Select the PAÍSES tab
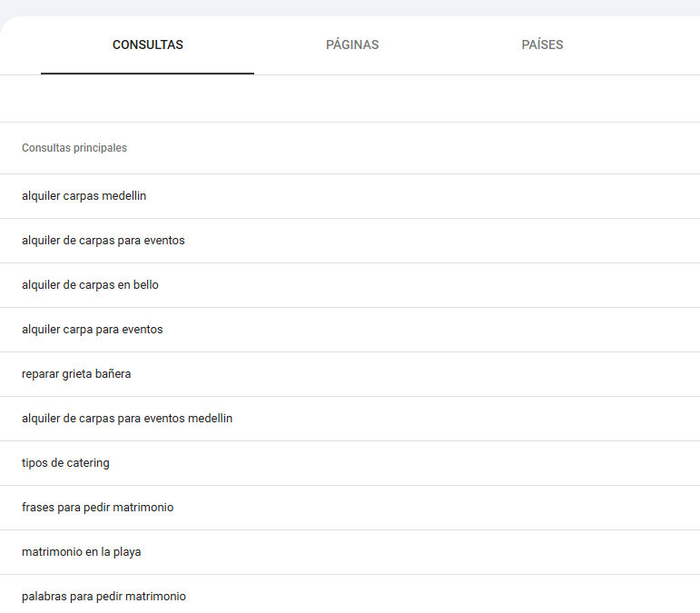 [x=542, y=44]
